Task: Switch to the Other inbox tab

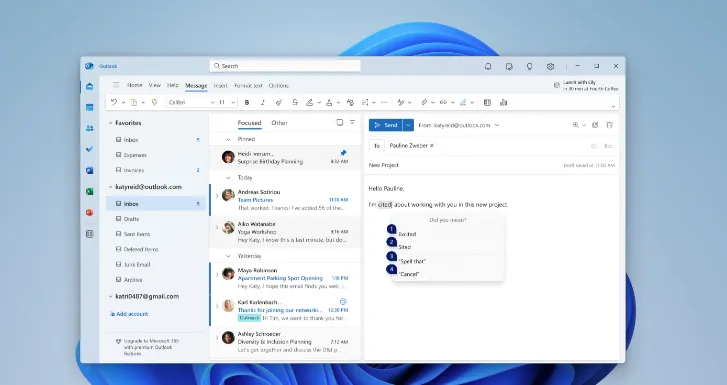Action: (279, 123)
